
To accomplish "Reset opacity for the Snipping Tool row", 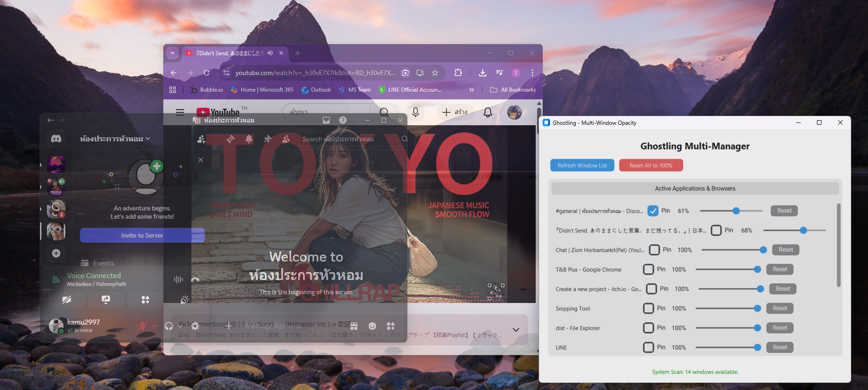I will coord(780,309).
